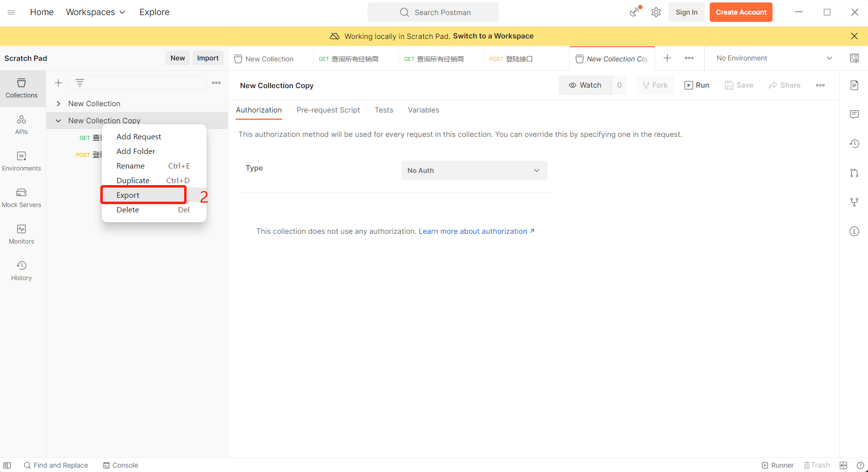Collapse the New Collection Copy tree item
This screenshot has height=472, width=868.
(x=58, y=121)
